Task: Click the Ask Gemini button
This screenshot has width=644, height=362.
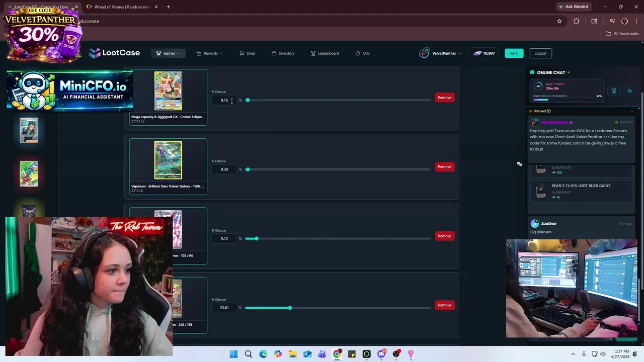Action: tap(573, 7)
